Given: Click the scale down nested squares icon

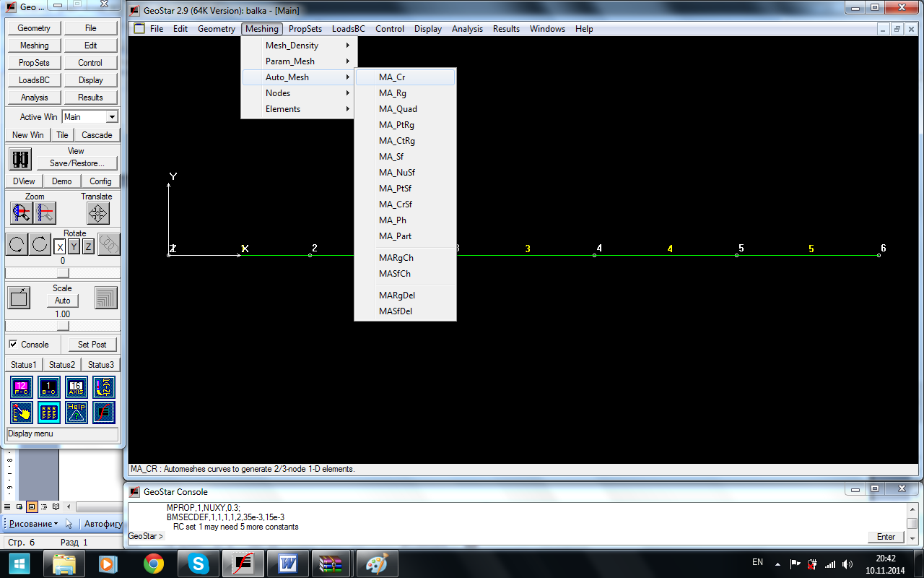Looking at the screenshot, I should click(x=106, y=297).
